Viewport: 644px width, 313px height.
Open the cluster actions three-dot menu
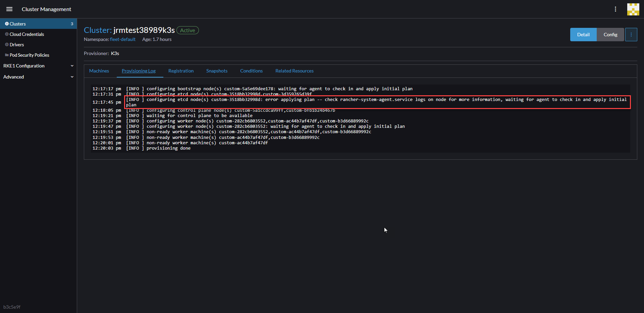[x=631, y=34]
